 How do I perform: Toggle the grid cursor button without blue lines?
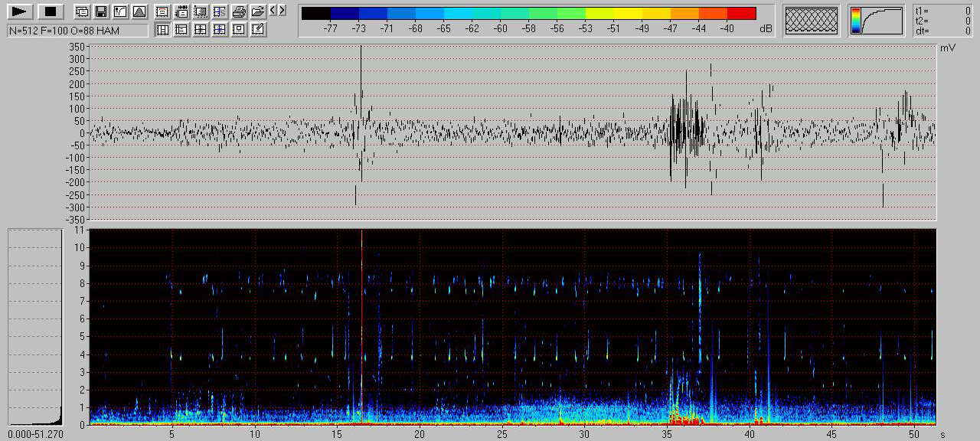[201, 30]
